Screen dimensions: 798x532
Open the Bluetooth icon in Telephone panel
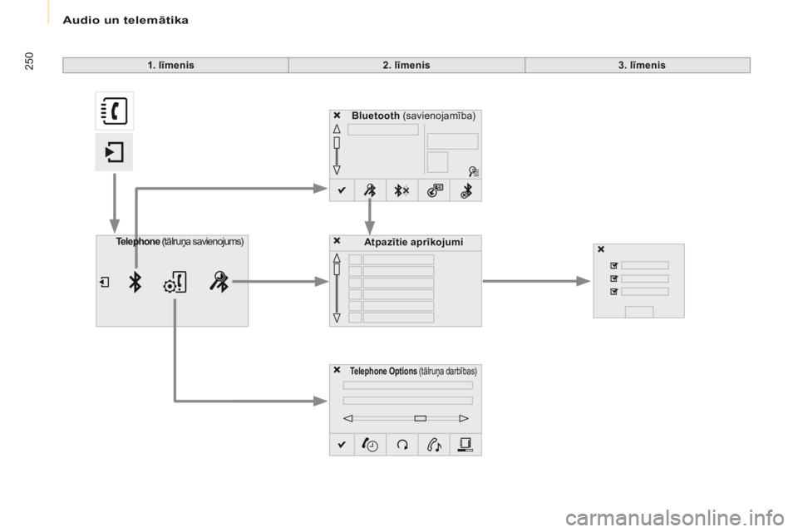pos(134,283)
